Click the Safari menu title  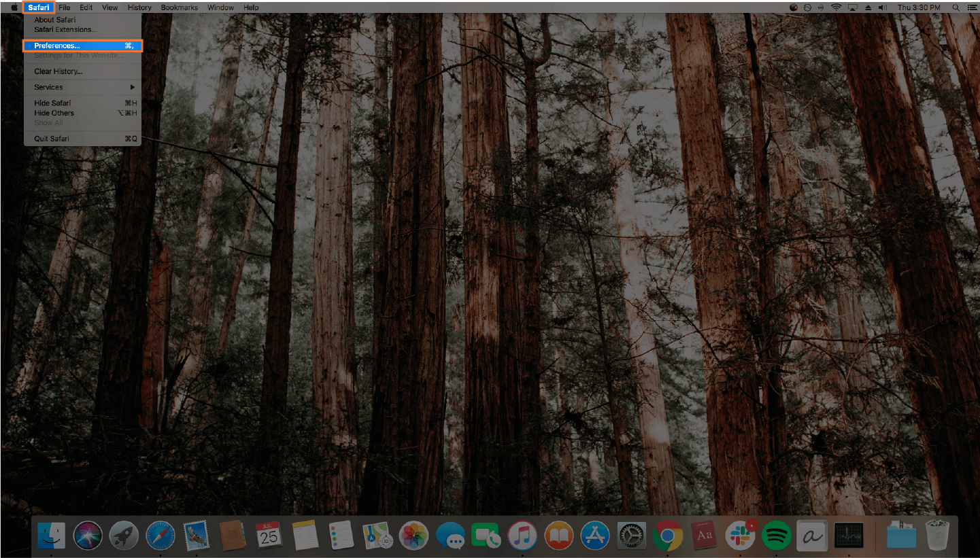(x=39, y=7)
